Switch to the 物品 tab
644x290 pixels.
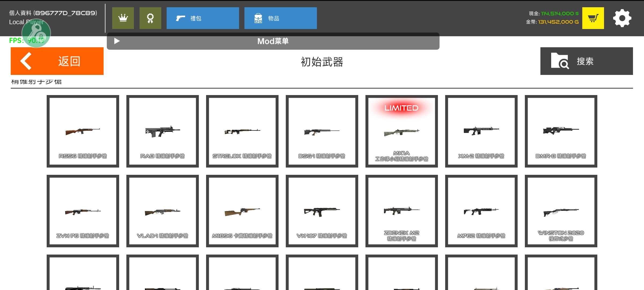[x=280, y=18]
